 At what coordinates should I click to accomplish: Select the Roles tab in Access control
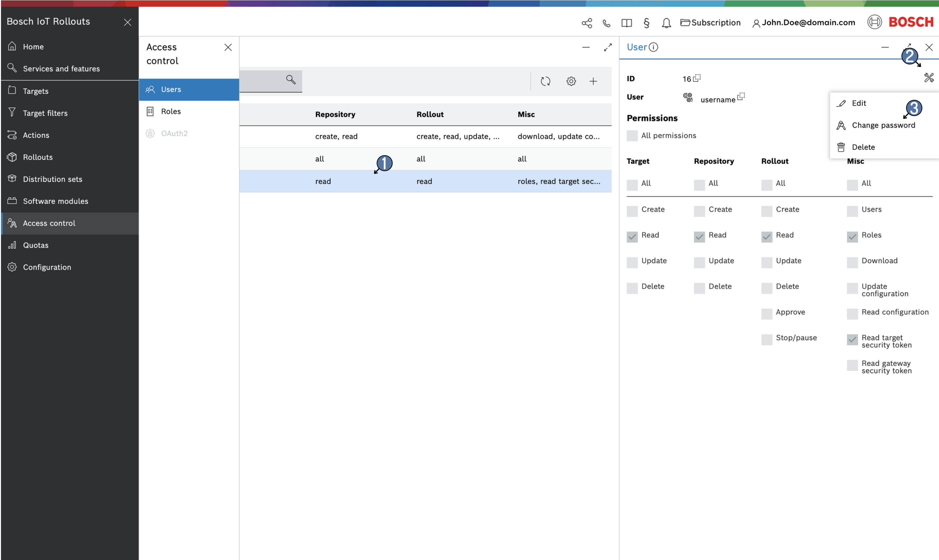(171, 111)
